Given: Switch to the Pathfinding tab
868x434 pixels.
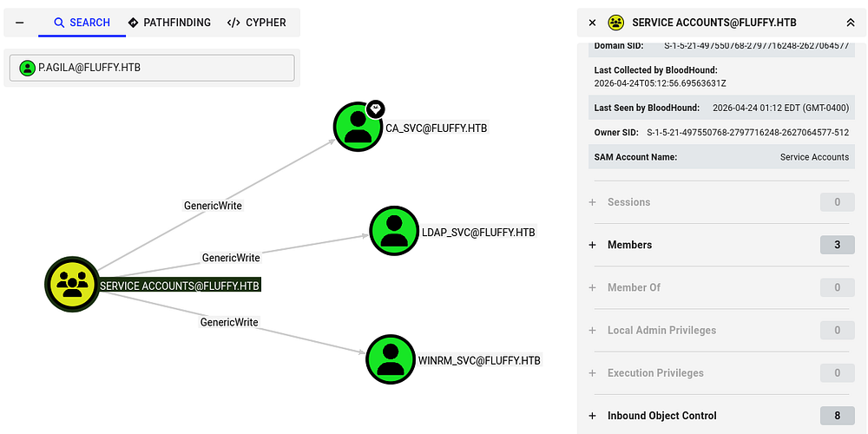Looking at the screenshot, I should [x=168, y=23].
